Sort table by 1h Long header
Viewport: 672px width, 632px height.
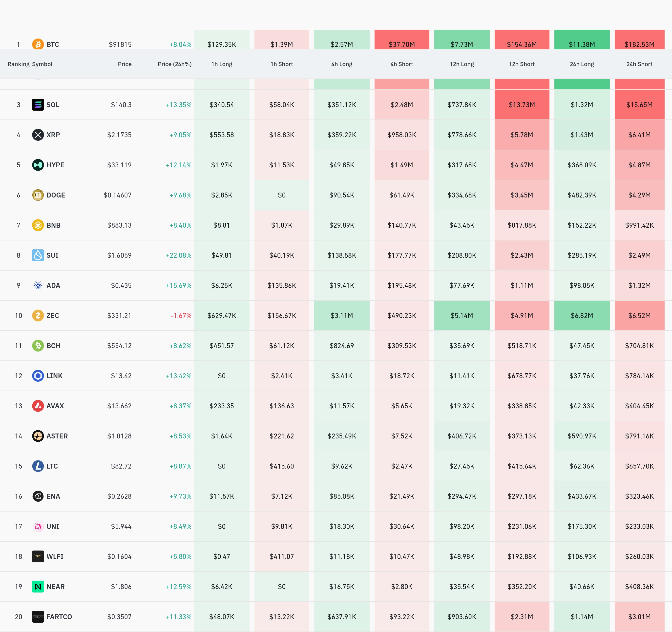pyautogui.click(x=222, y=64)
